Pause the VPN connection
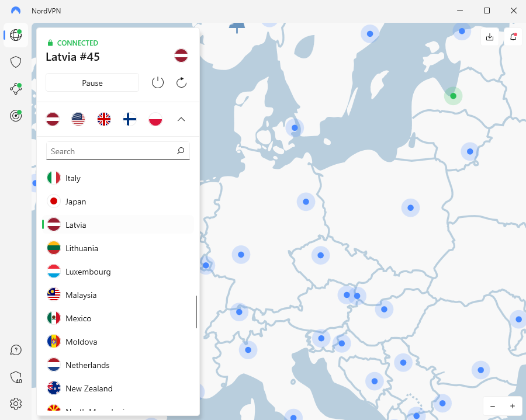526x420 pixels. click(92, 82)
